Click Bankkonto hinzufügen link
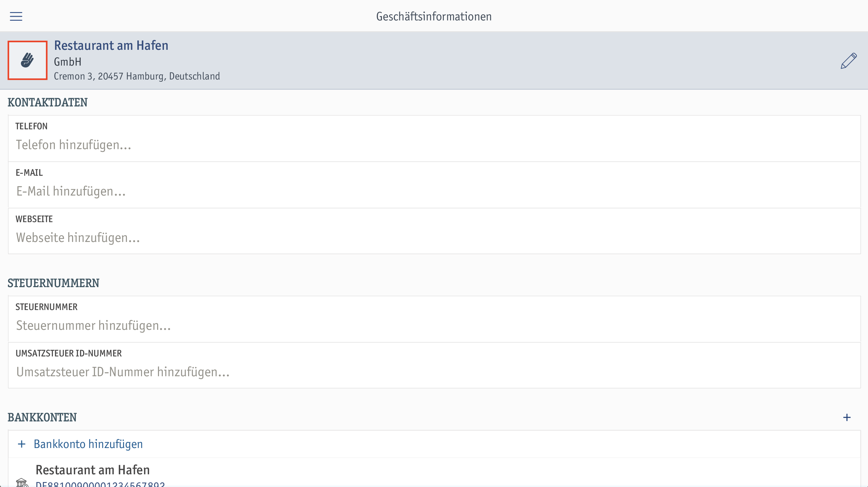 (88, 444)
